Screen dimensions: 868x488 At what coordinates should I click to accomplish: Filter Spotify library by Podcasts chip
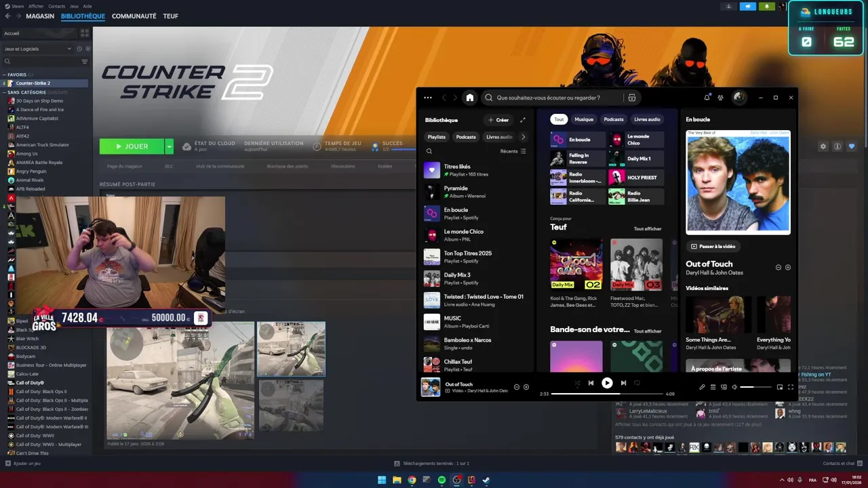click(x=466, y=137)
